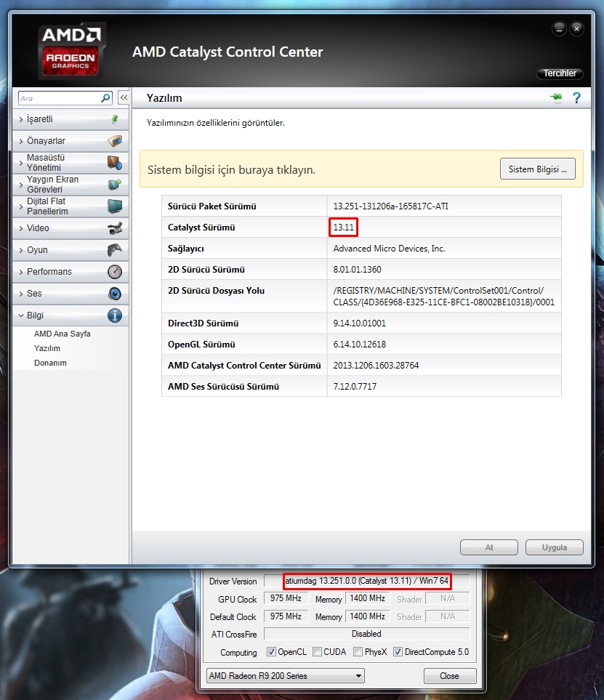Image resolution: width=604 pixels, height=700 pixels.
Task: Open the Tercihler menu
Action: pos(560,73)
